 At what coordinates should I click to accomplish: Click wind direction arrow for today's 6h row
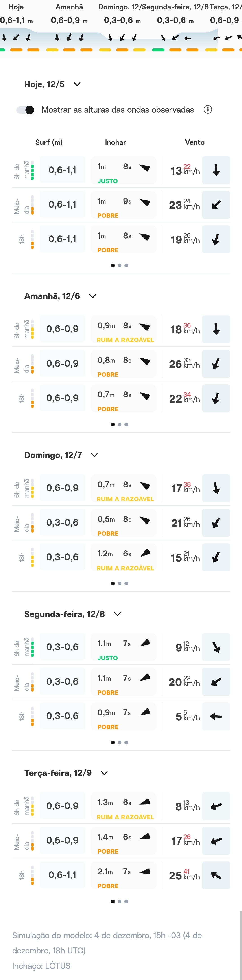pos(216,170)
